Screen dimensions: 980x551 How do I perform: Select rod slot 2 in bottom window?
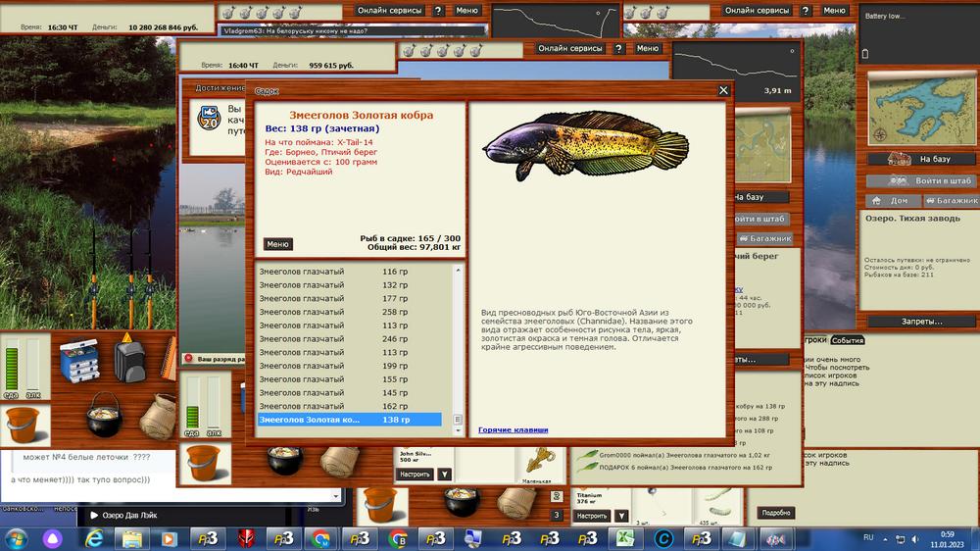tap(557, 497)
